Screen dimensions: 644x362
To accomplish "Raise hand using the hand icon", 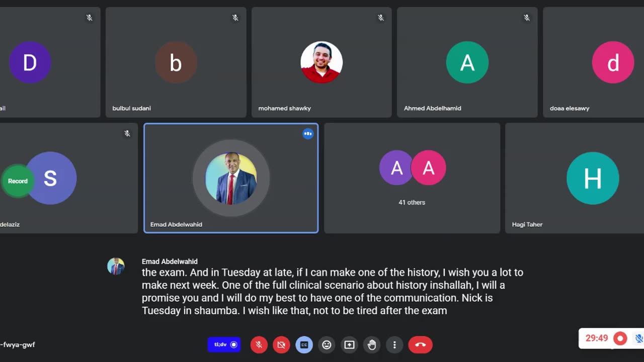I will click(x=372, y=344).
